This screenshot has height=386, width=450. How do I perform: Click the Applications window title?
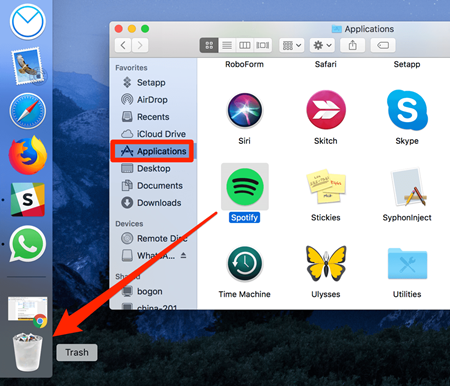(x=369, y=29)
